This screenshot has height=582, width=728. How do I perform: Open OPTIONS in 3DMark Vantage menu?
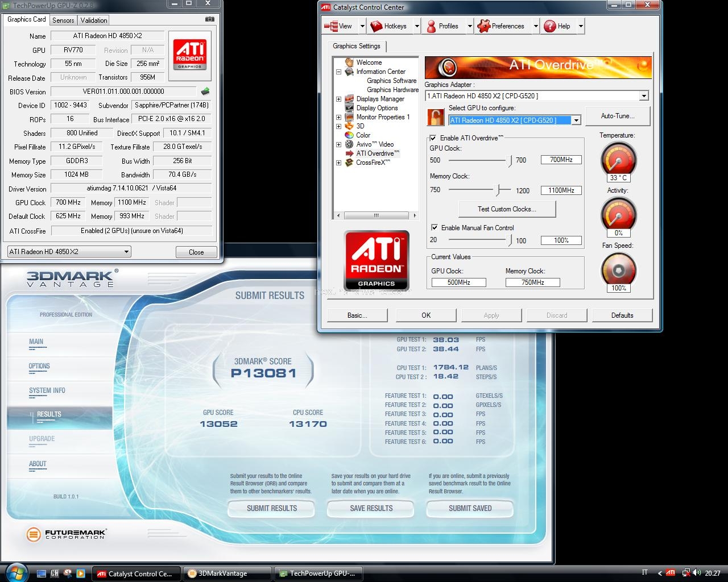point(39,366)
